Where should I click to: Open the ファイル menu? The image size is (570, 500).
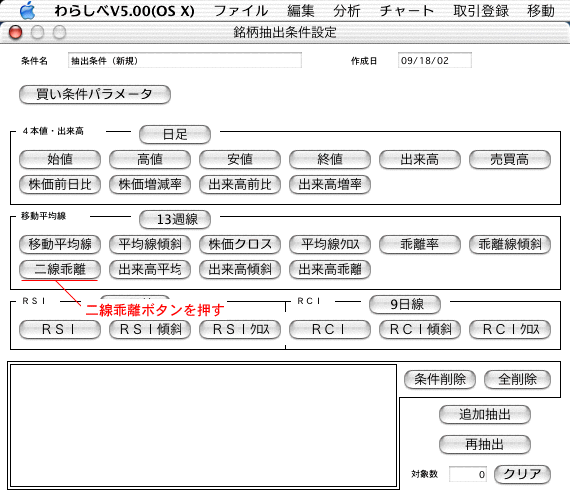tap(241, 11)
